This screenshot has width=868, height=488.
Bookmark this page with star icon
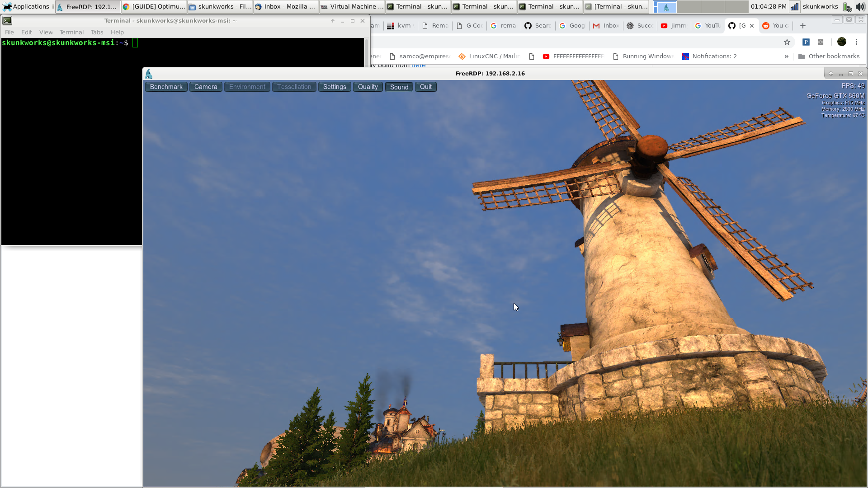click(787, 42)
